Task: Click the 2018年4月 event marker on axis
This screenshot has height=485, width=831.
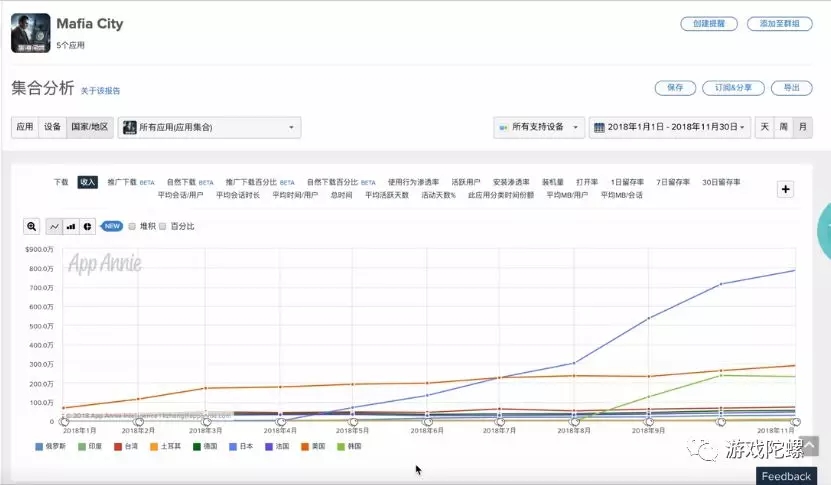Action: [x=281, y=422]
